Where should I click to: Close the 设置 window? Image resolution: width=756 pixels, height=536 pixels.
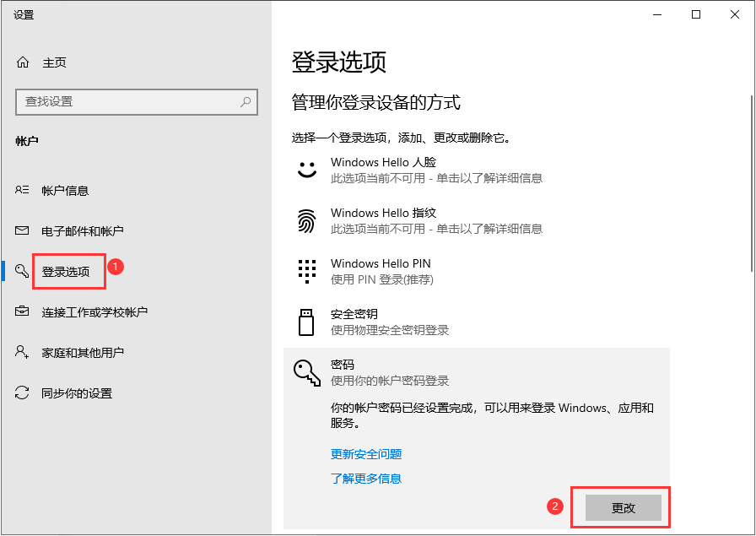coord(734,14)
